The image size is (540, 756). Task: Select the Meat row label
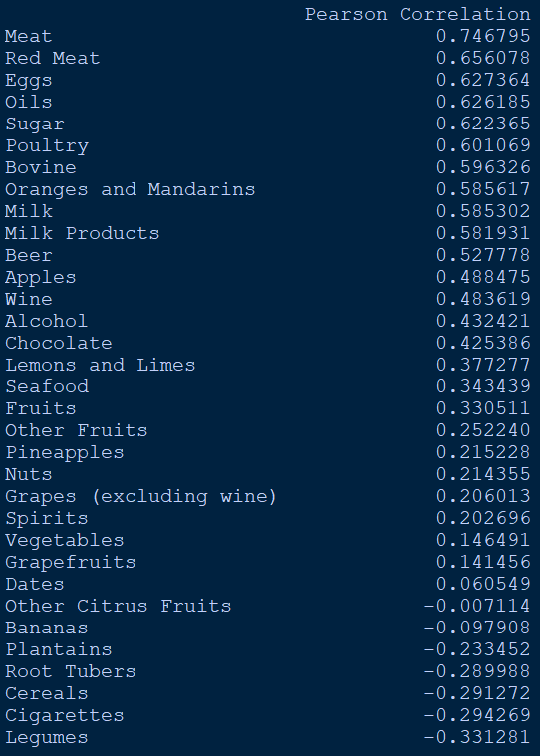pyautogui.click(x=29, y=36)
